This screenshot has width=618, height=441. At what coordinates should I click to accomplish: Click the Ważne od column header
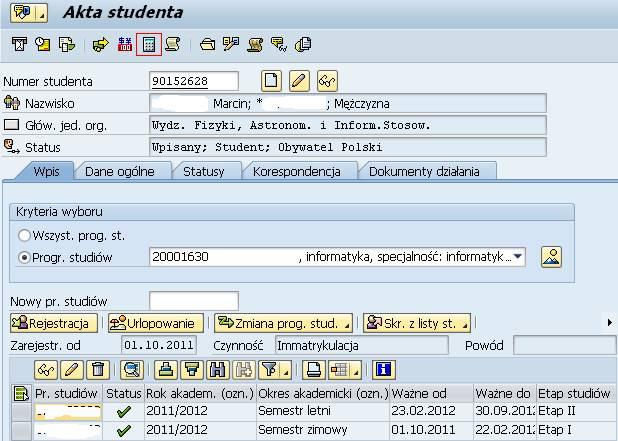(x=432, y=393)
